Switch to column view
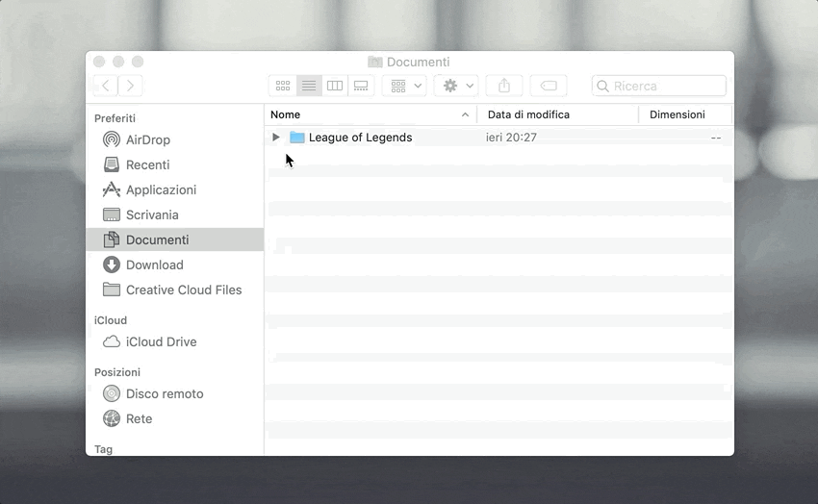The height and width of the screenshot is (504, 818). [x=334, y=86]
